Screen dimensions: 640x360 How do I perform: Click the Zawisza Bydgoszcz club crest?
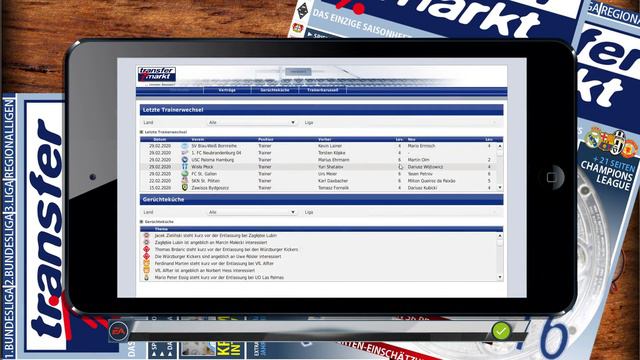[184, 187]
